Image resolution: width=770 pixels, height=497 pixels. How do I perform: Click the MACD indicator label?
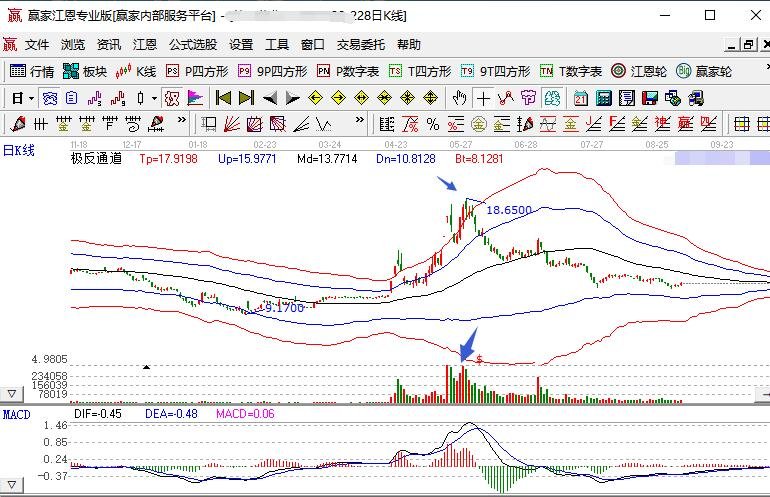tap(16, 415)
